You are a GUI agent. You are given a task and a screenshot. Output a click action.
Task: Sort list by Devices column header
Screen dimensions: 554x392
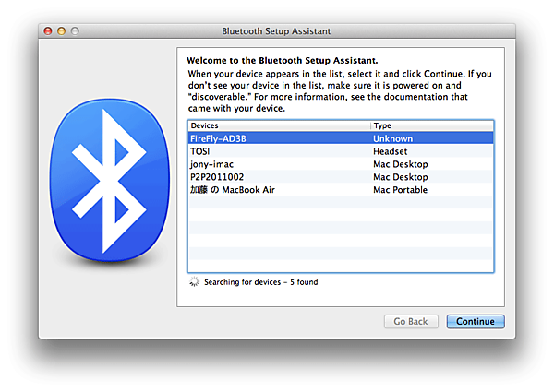(x=277, y=125)
